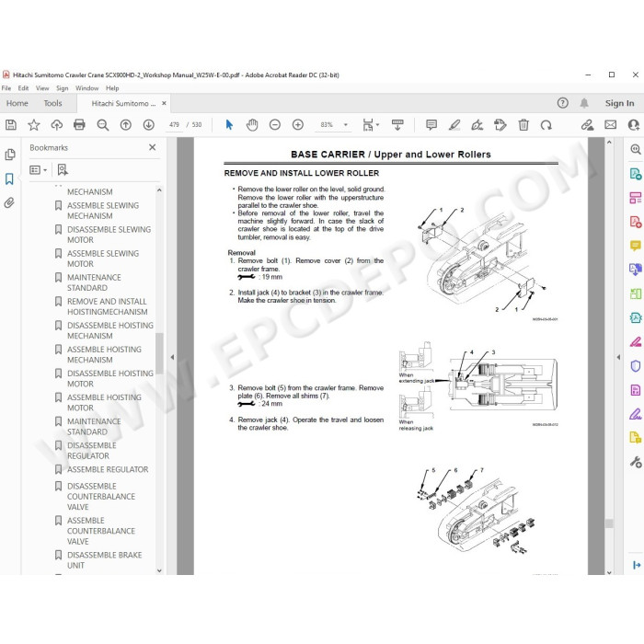Open DISASSEMBLE COUNTERBALANCE VALVE bookmark
The height and width of the screenshot is (644, 644).
[x=103, y=496]
